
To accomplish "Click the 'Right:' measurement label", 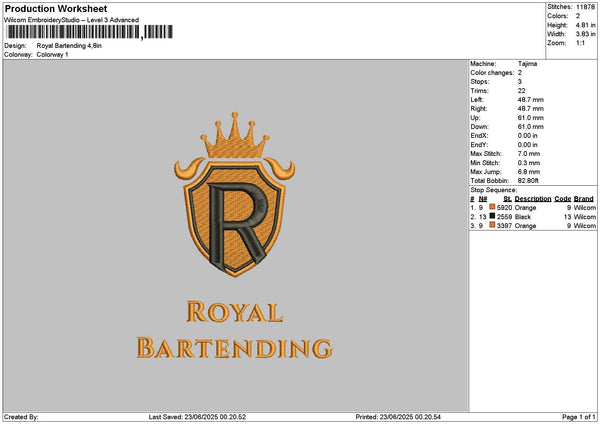I will point(479,109).
